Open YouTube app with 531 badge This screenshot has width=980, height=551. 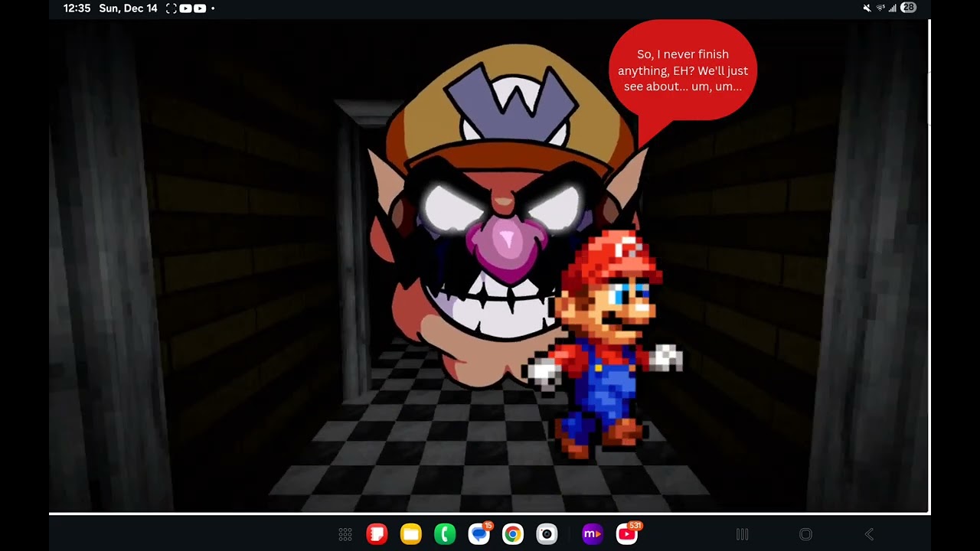pos(627,533)
